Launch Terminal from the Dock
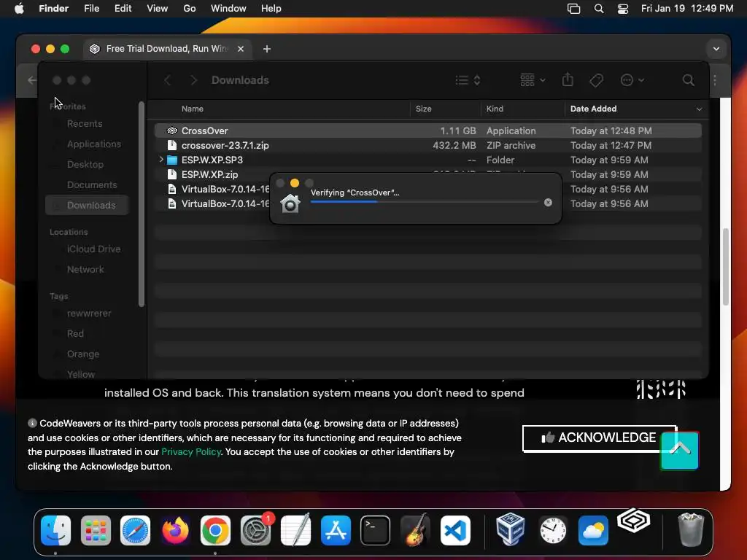Screen dimensions: 747x560 pos(376,530)
